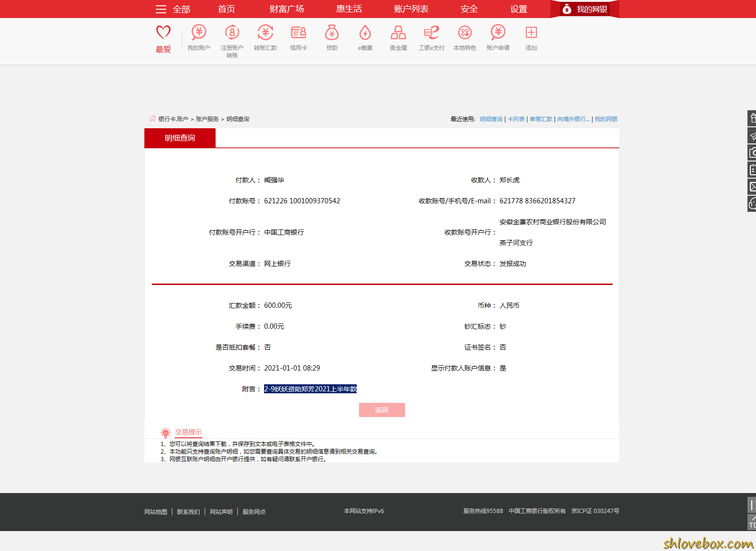The width and height of the screenshot is (756, 551).
Task: Open the 单笔汇款 recently used link
Action: coord(541,119)
